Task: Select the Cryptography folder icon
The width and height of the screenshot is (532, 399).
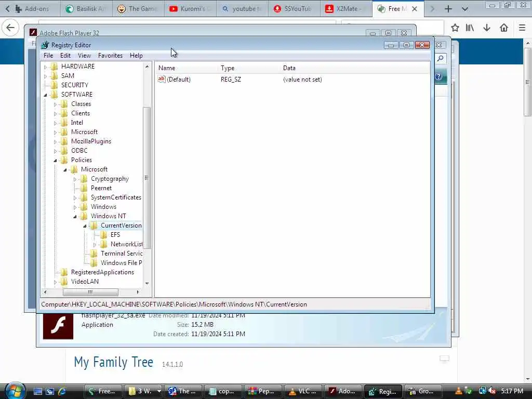Action: tap(84, 179)
